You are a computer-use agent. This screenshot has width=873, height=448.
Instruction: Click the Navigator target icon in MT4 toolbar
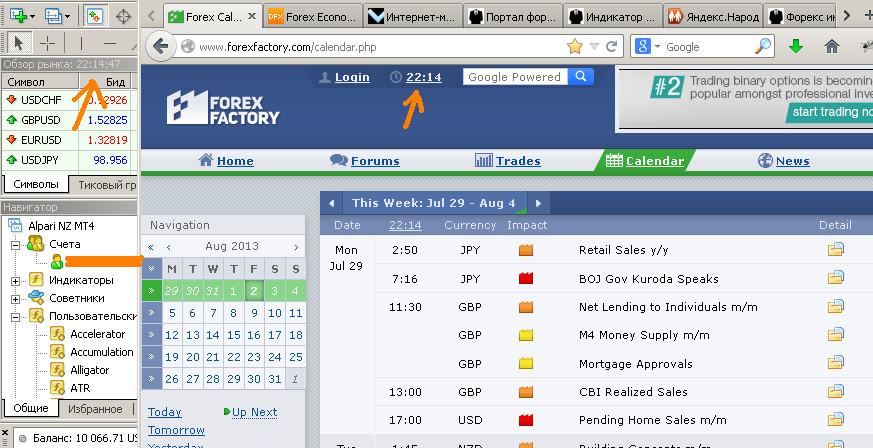123,16
